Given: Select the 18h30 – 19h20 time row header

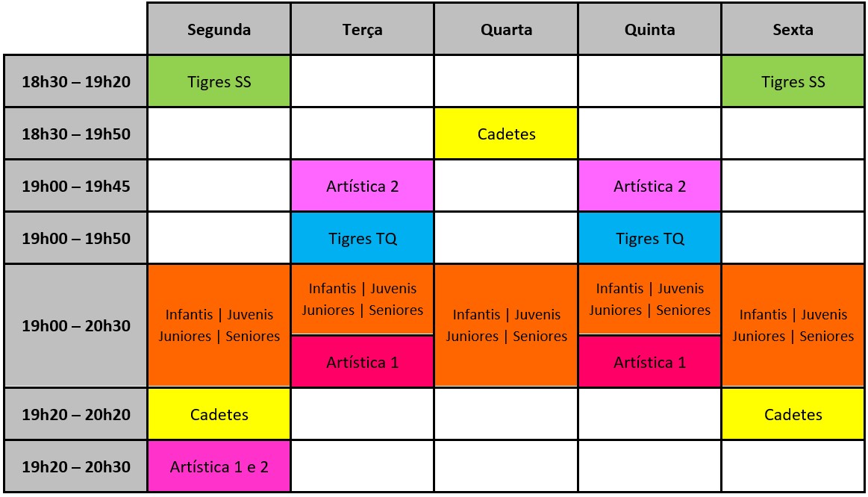Looking at the screenshot, I should pos(76,81).
